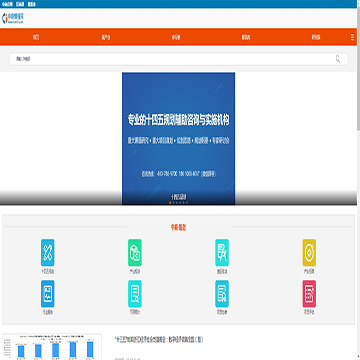360x360 pixels.
Task: Open the “十三五”时期 article headline
Action: tap(159, 340)
